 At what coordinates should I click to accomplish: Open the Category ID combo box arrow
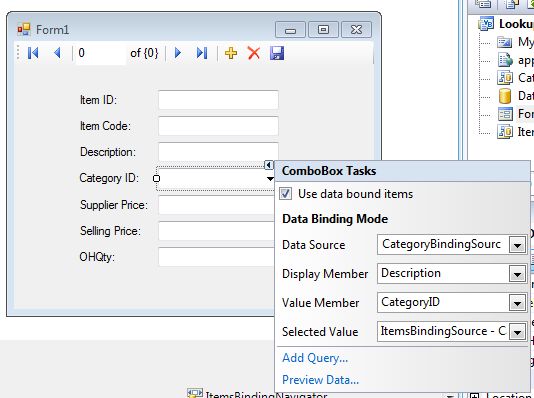pyautogui.click(x=270, y=178)
